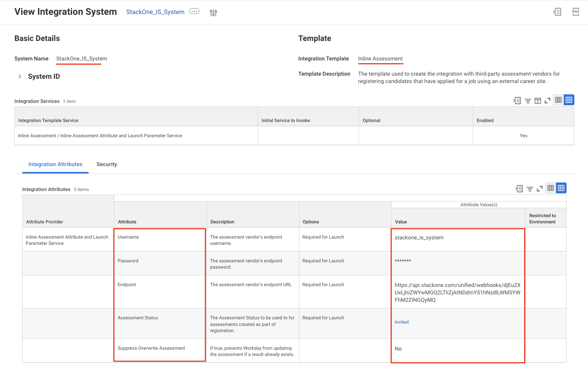This screenshot has width=588, height=370.
Task: Click the api.stackone.com endpoint URL value
Action: pyautogui.click(x=458, y=292)
